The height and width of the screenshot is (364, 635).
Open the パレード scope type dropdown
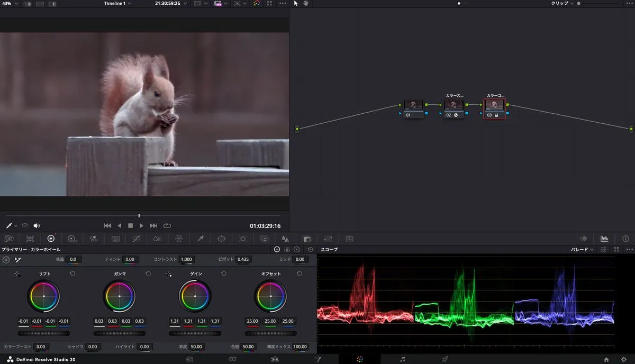tap(585, 249)
